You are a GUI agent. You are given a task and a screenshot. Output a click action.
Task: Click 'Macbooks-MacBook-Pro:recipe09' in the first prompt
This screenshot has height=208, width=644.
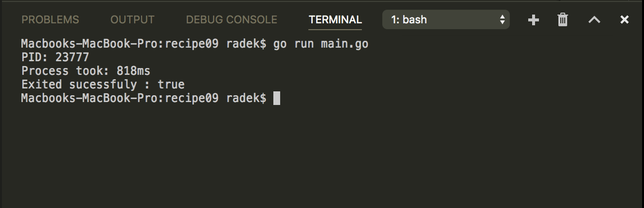(120, 44)
